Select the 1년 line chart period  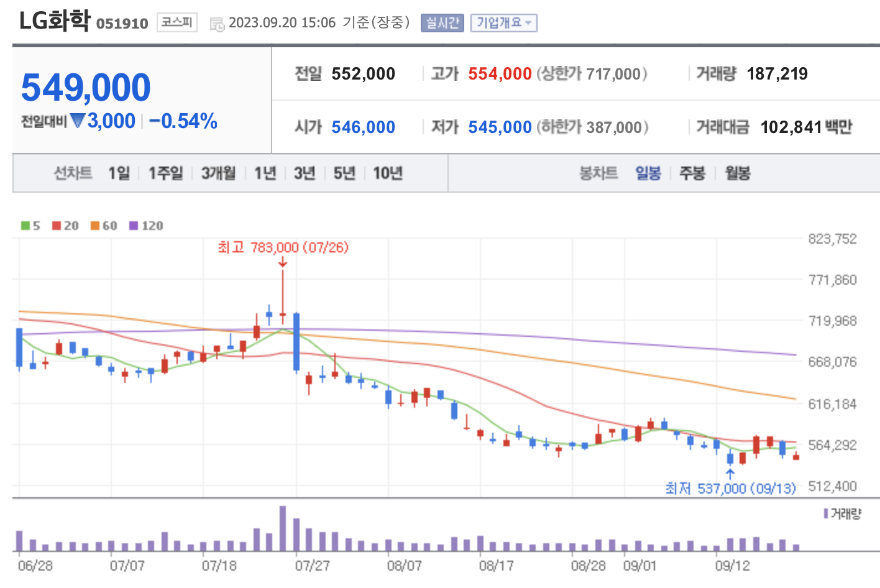265,173
